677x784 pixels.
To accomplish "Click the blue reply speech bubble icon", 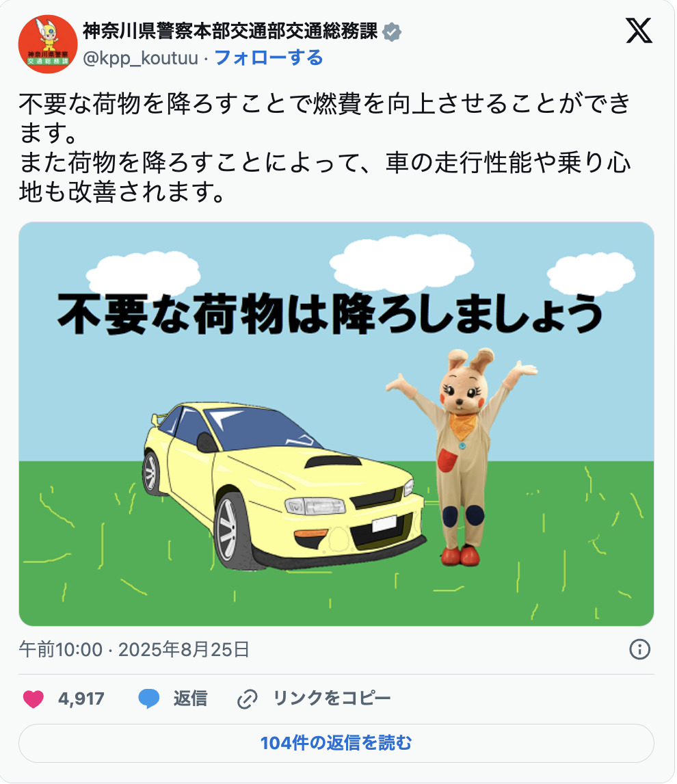I will (x=149, y=698).
